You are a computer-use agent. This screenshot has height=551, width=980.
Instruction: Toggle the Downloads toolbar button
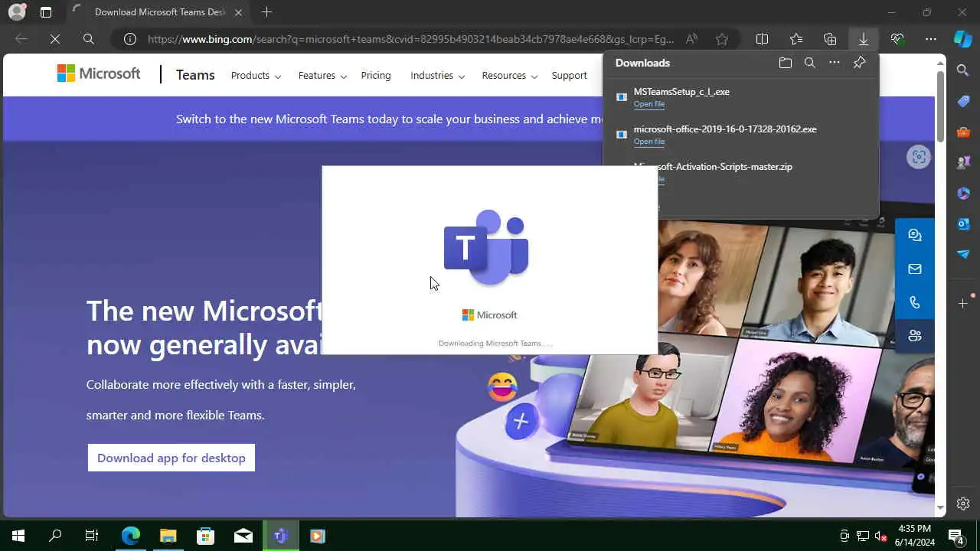point(863,39)
